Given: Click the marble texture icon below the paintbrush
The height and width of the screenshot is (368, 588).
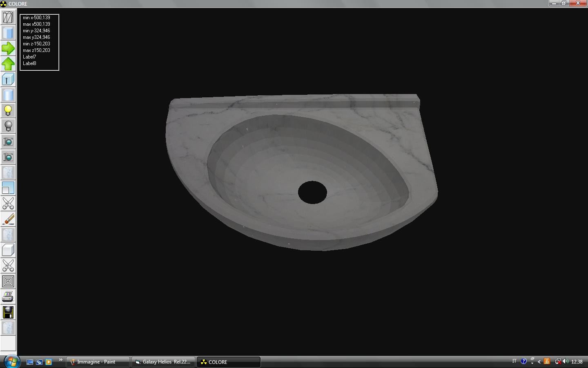Looking at the screenshot, I should [8, 235].
